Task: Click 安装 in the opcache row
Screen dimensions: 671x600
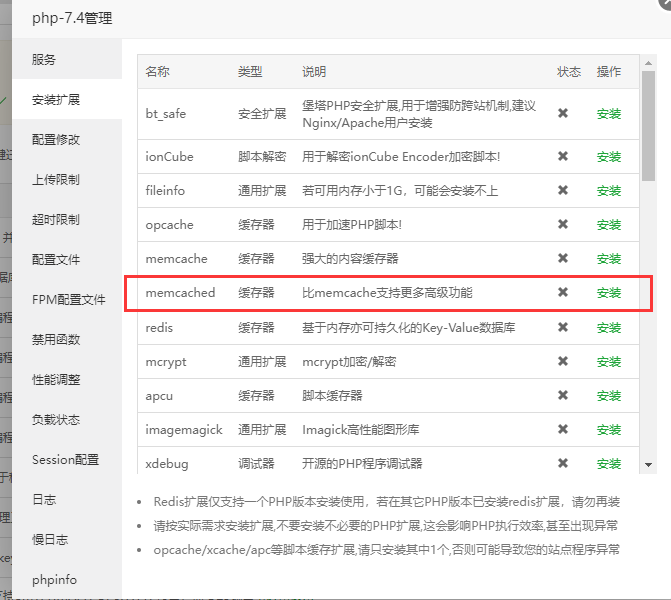Action: (609, 225)
